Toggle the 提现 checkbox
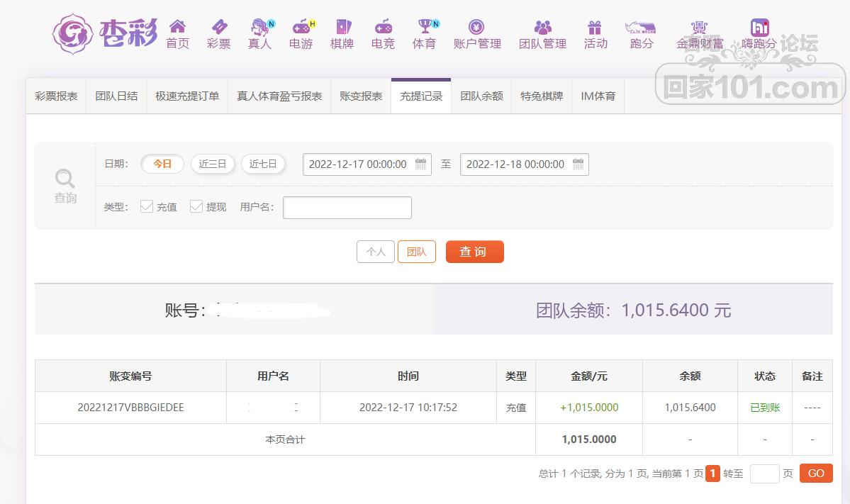Image resolution: width=850 pixels, height=504 pixels. click(196, 206)
